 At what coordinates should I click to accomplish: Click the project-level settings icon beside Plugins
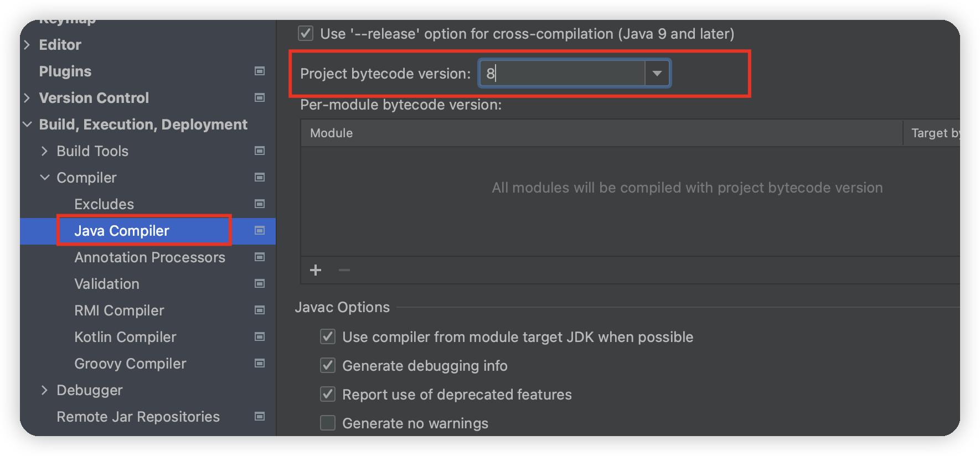(259, 71)
